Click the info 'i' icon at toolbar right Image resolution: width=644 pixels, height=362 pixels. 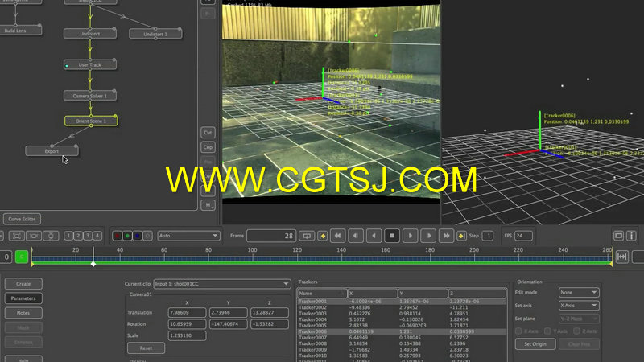(631, 236)
